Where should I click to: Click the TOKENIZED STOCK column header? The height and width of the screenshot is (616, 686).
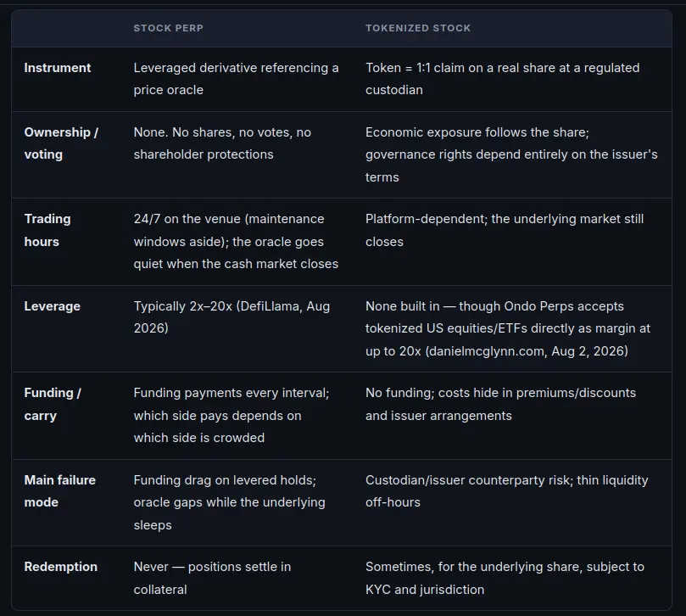click(418, 28)
